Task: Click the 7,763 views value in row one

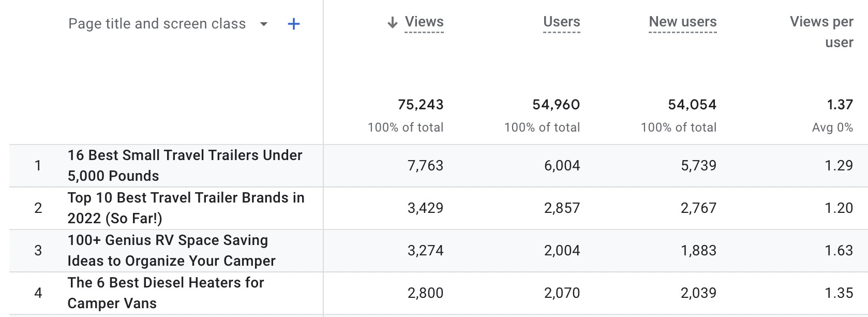Action: [426, 165]
